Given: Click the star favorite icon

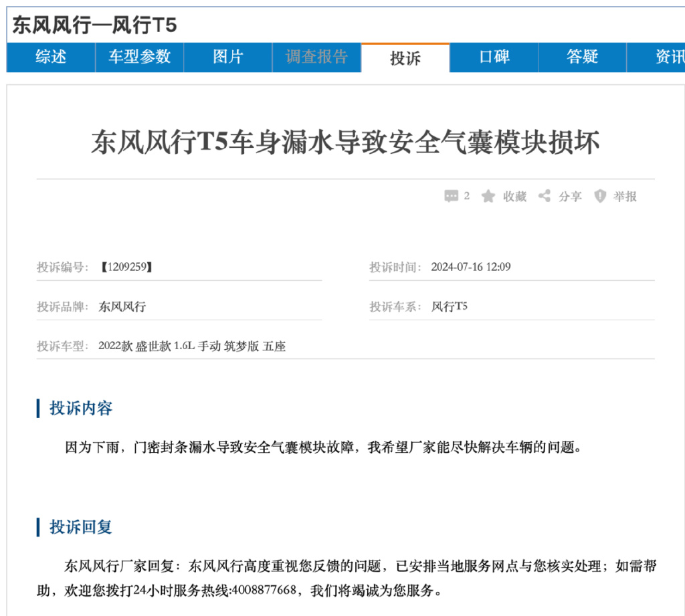Looking at the screenshot, I should pos(488,196).
